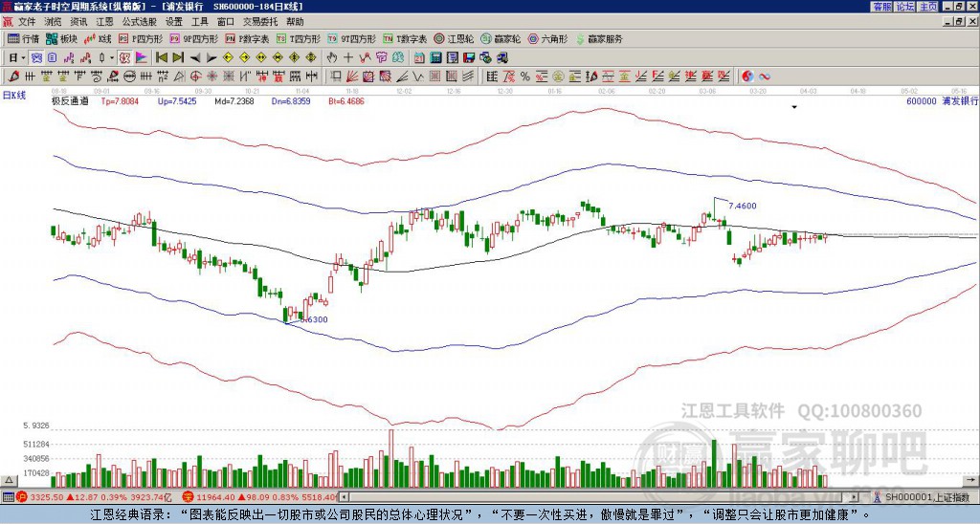Click the 客服 customer service button
980x524 pixels.
(x=881, y=7)
